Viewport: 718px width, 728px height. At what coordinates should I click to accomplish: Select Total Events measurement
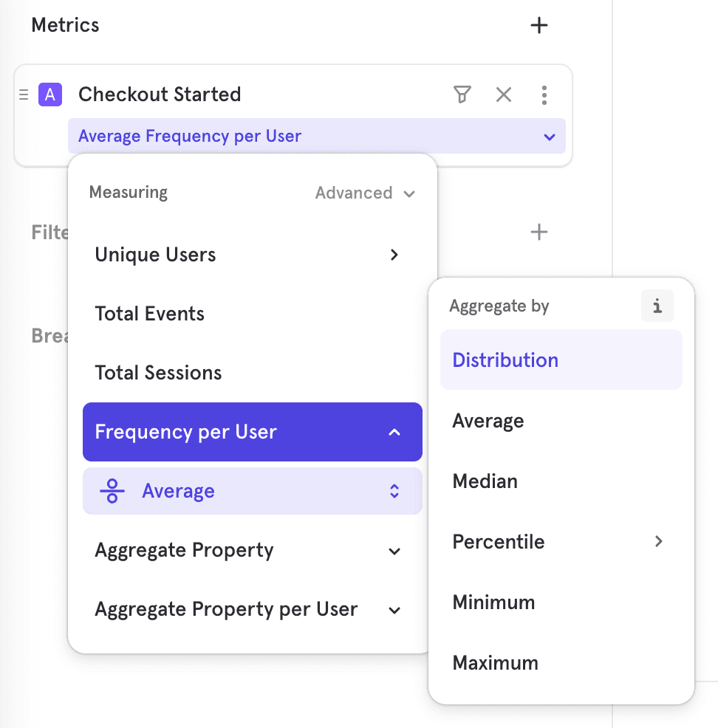coord(150,314)
